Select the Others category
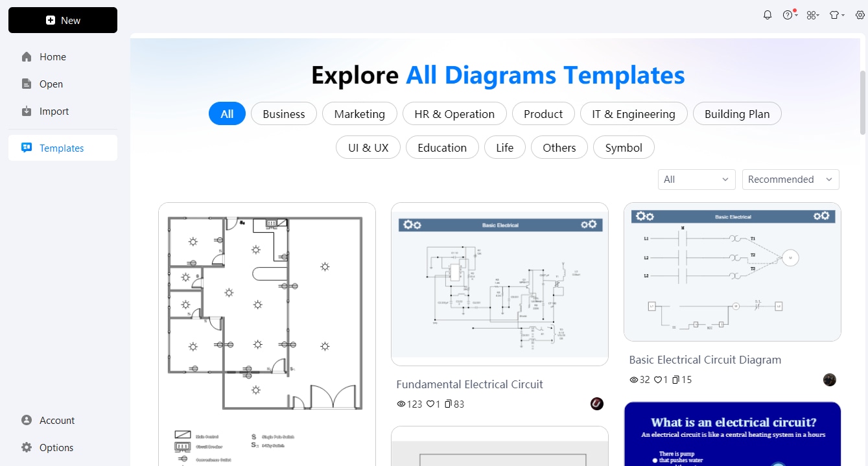The width and height of the screenshot is (868, 466). click(559, 148)
